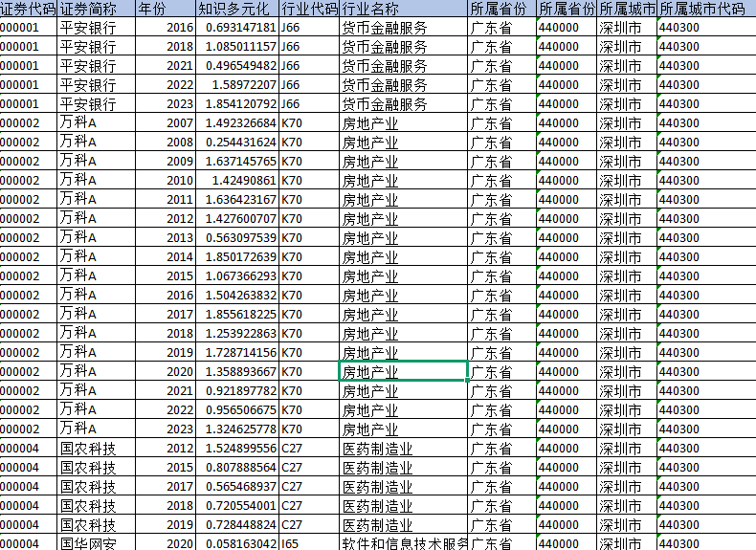The width and height of the screenshot is (756, 550).
Task: Select 平安银行 in the 2016 row
Action: tap(97, 28)
